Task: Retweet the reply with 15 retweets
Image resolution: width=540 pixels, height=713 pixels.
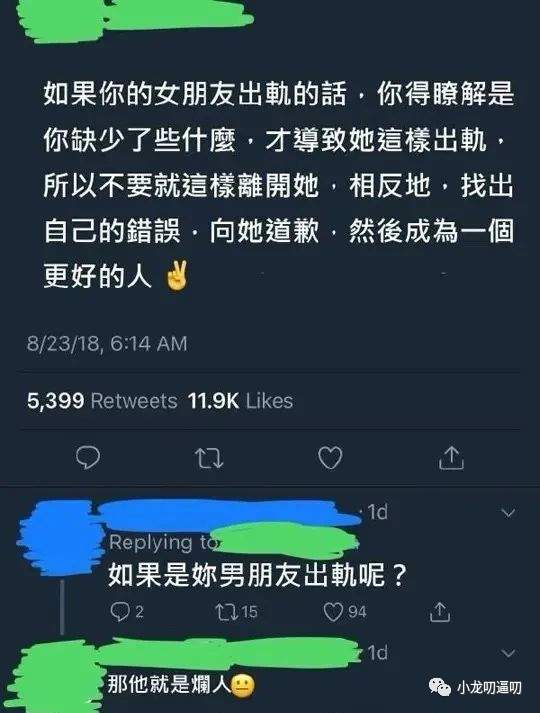Action: click(x=237, y=612)
